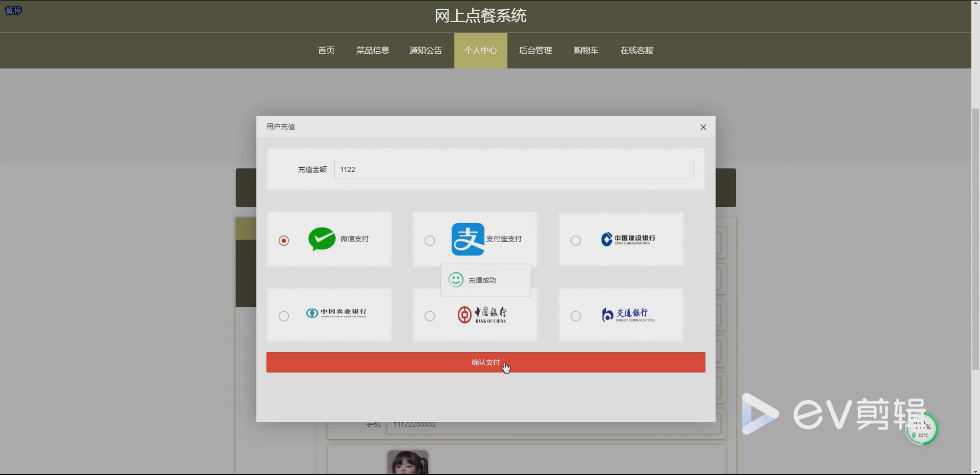
Task: Click the temperature widget showing 31°C
Action: click(x=922, y=429)
